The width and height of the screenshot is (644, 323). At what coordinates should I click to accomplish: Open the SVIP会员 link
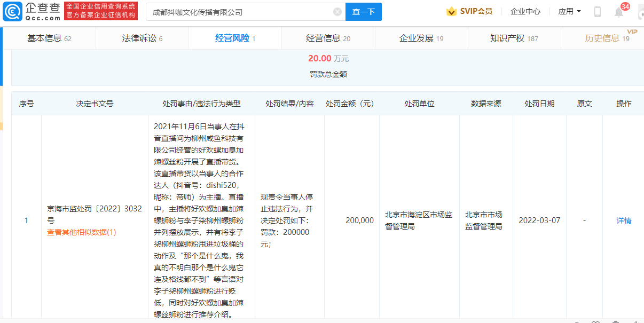(476, 11)
